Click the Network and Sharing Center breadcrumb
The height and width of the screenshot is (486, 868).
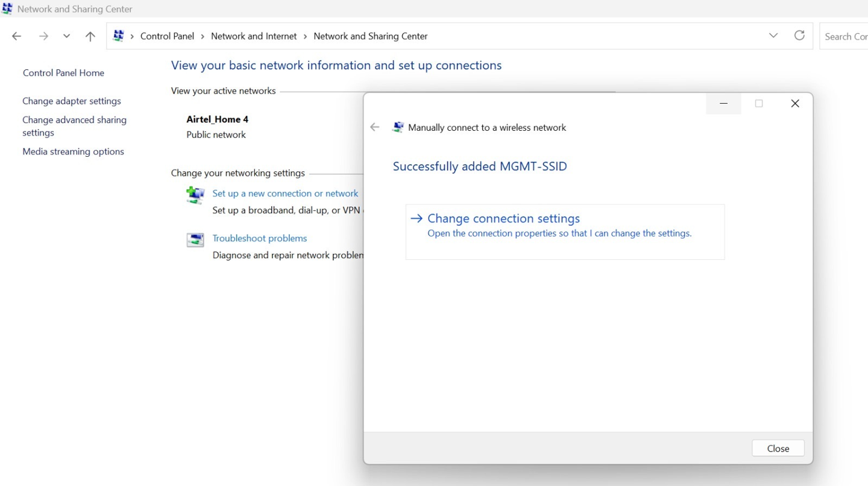[370, 36]
